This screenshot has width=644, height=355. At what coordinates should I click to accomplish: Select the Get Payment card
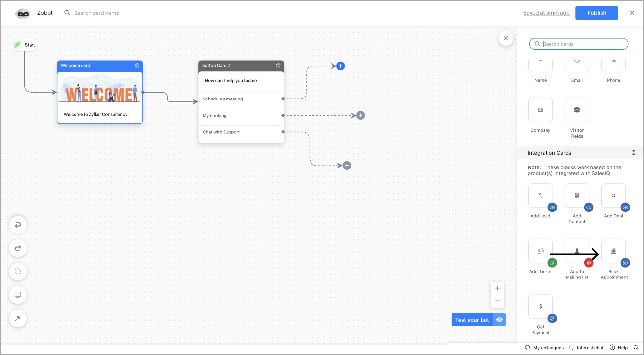click(x=540, y=307)
